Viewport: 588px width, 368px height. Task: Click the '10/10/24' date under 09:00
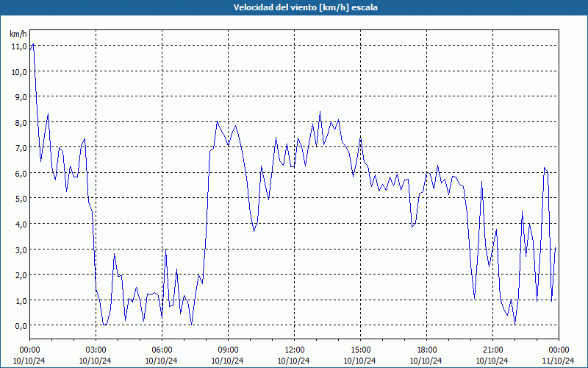coord(228,361)
